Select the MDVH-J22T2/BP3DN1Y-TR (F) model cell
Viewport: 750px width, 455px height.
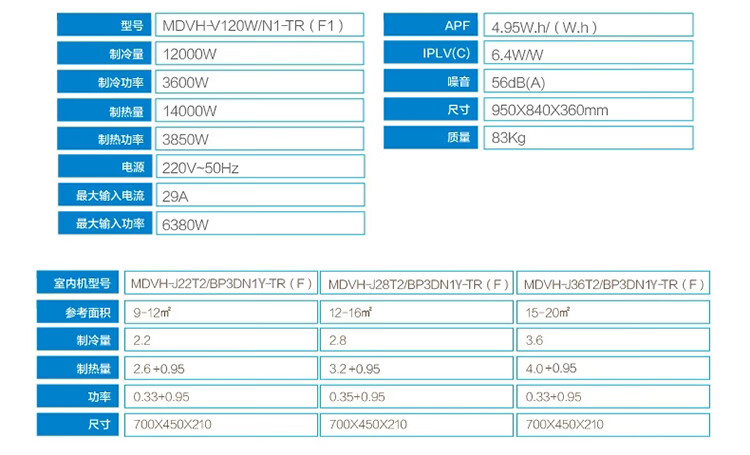coord(221,282)
